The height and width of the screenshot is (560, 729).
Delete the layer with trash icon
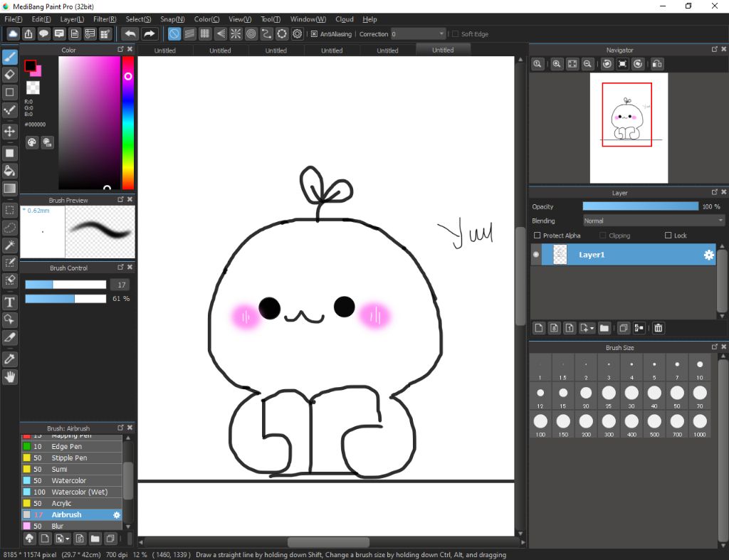point(659,328)
